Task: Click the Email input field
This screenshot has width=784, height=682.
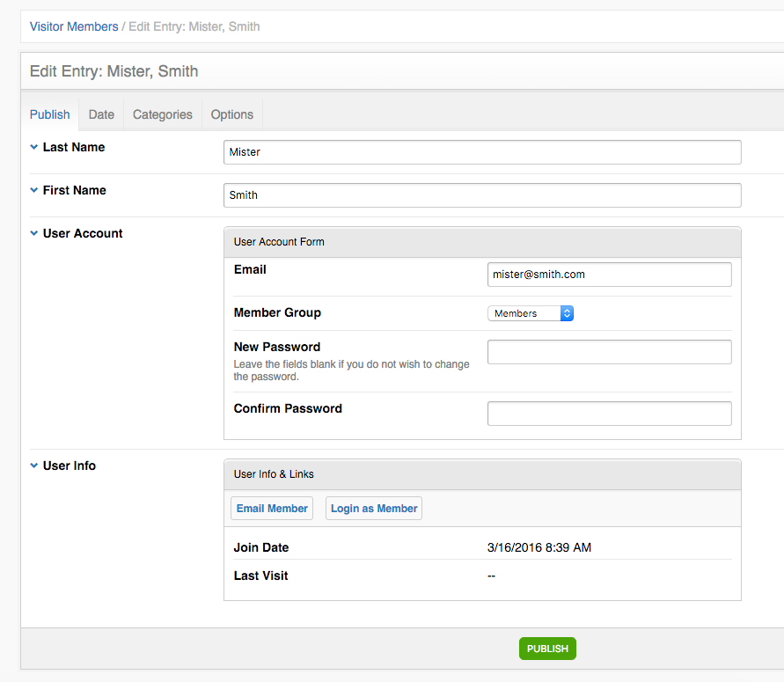Action: (x=610, y=275)
